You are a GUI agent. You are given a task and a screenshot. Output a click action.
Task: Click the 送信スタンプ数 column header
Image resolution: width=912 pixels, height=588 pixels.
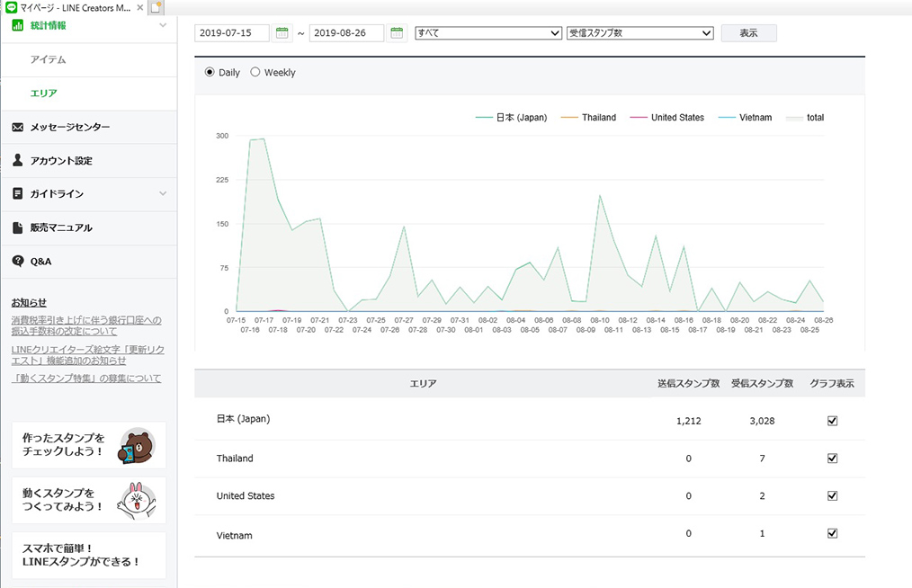pyautogui.click(x=689, y=383)
